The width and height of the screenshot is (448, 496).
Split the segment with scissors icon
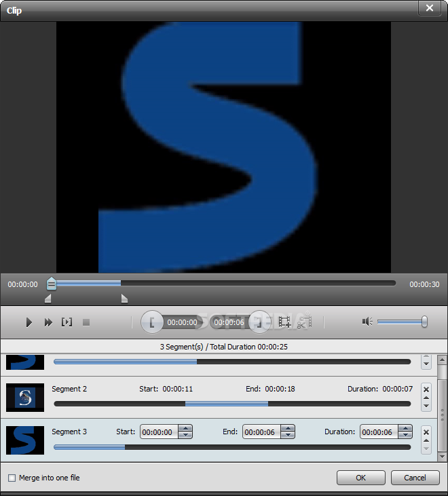click(304, 322)
